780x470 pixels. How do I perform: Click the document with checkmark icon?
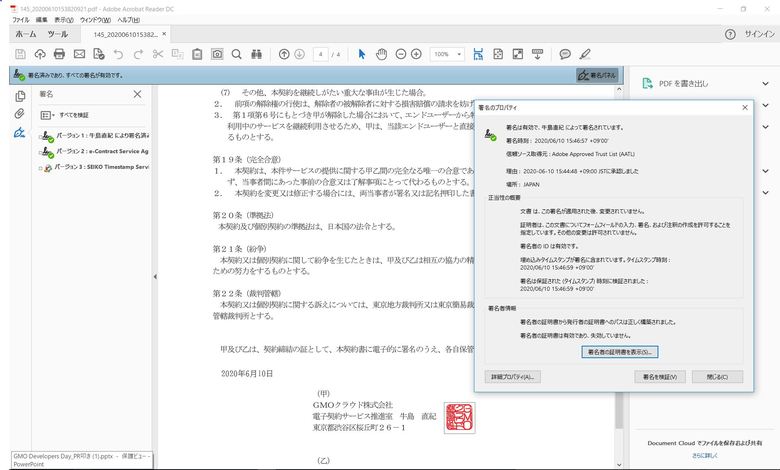(x=98, y=54)
